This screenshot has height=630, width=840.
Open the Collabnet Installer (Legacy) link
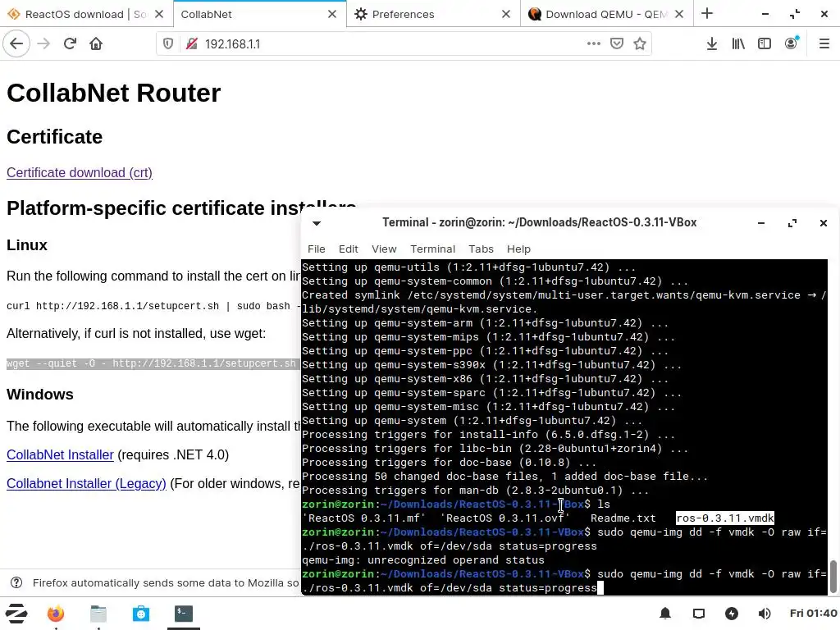click(x=86, y=484)
